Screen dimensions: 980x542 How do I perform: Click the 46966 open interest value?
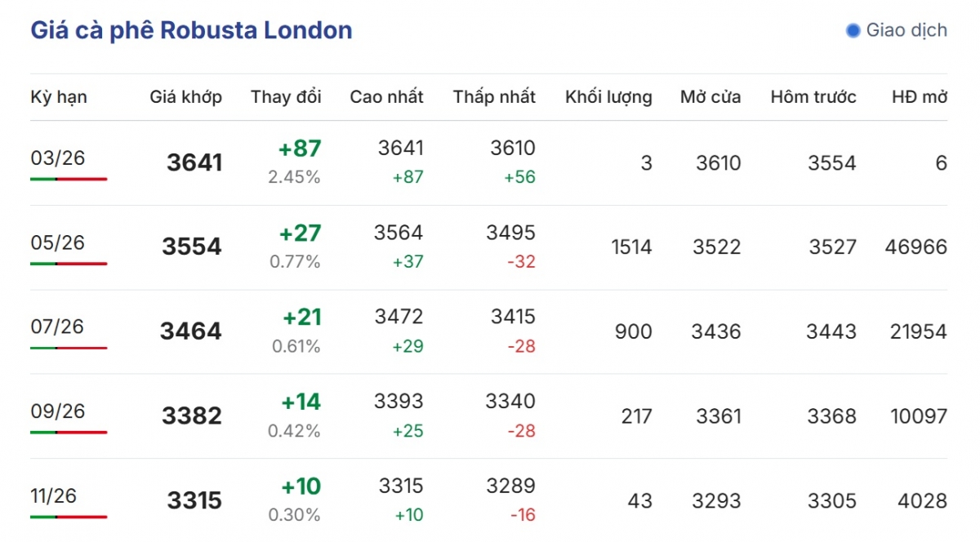pos(915,247)
